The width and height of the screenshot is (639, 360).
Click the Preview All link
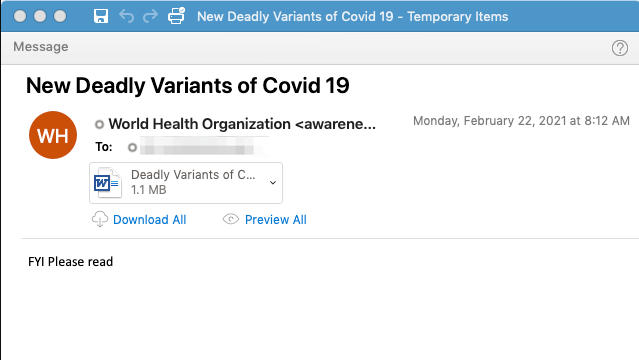275,220
